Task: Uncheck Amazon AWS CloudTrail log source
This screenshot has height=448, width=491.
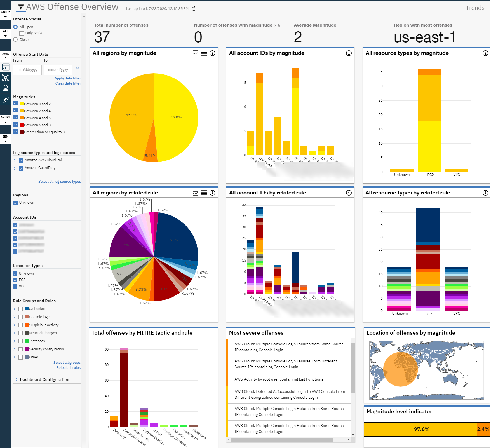Action: click(21, 160)
